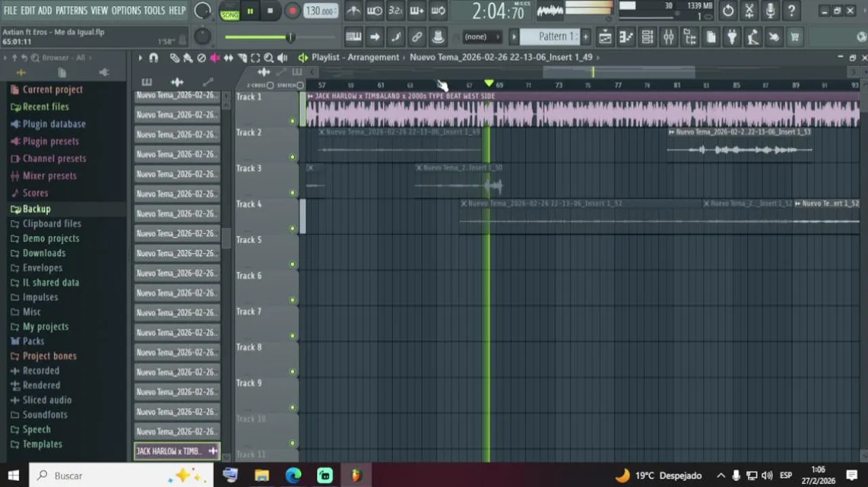Toggle the playlist magnet snap
Image resolution: width=868 pixels, height=487 pixels.
coord(153,58)
